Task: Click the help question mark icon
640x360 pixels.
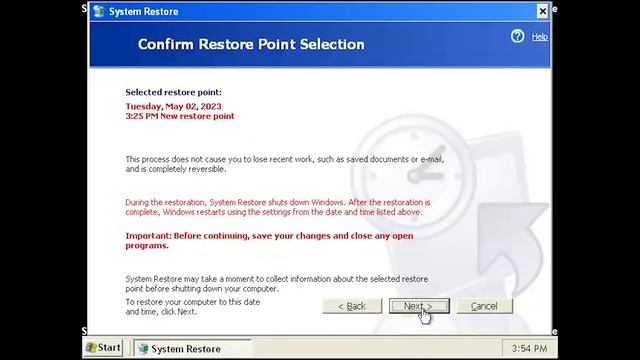Action: tap(518, 36)
